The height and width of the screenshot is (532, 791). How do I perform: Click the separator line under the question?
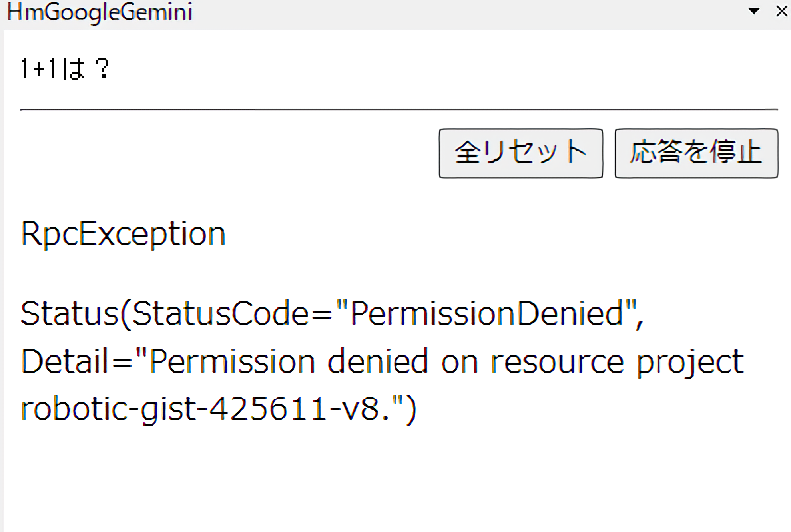(x=398, y=109)
